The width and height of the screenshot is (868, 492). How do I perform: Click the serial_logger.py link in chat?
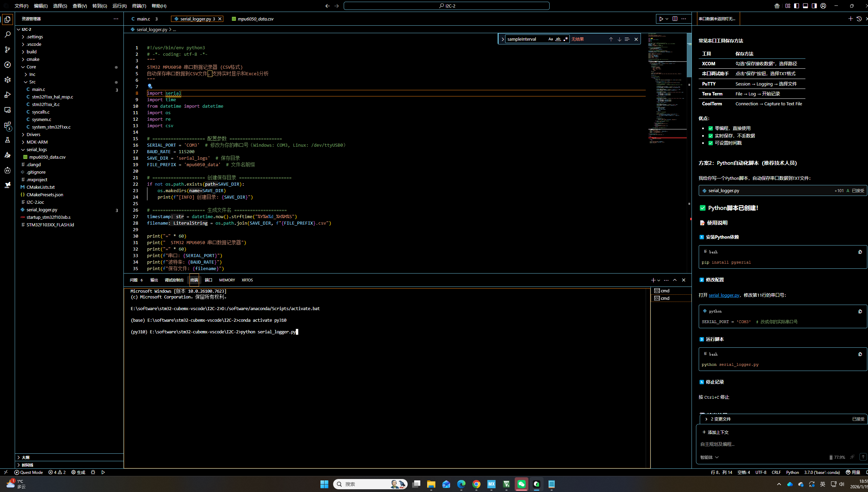(x=724, y=295)
